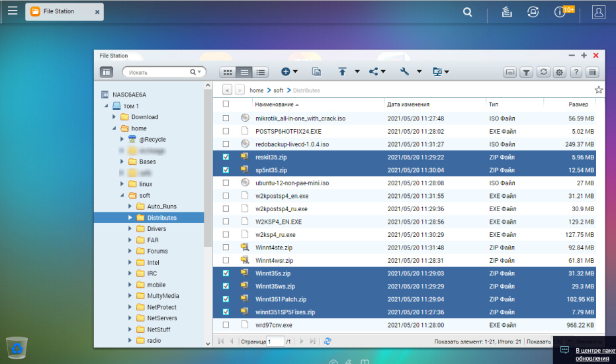Uncheck winnt351SP5Fixes.zip checkbox
The height and width of the screenshot is (364, 616).
[226, 312]
